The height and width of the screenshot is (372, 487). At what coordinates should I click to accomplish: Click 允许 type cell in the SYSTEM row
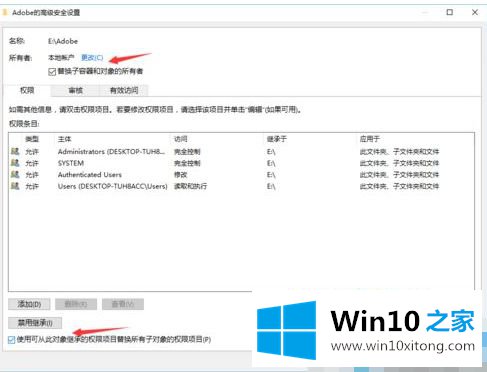32,163
